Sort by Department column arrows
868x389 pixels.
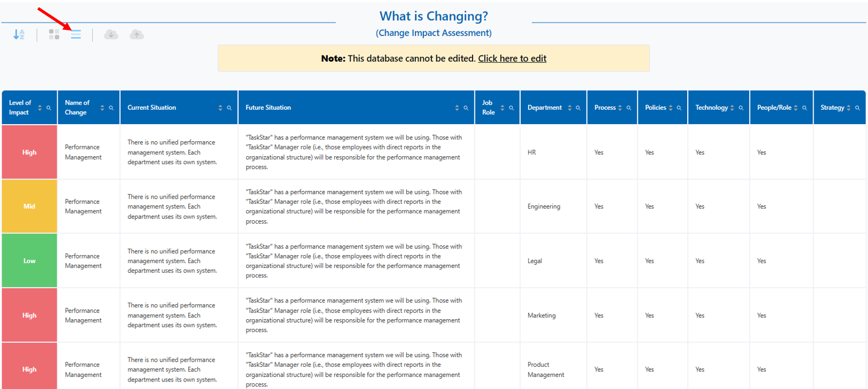point(569,108)
